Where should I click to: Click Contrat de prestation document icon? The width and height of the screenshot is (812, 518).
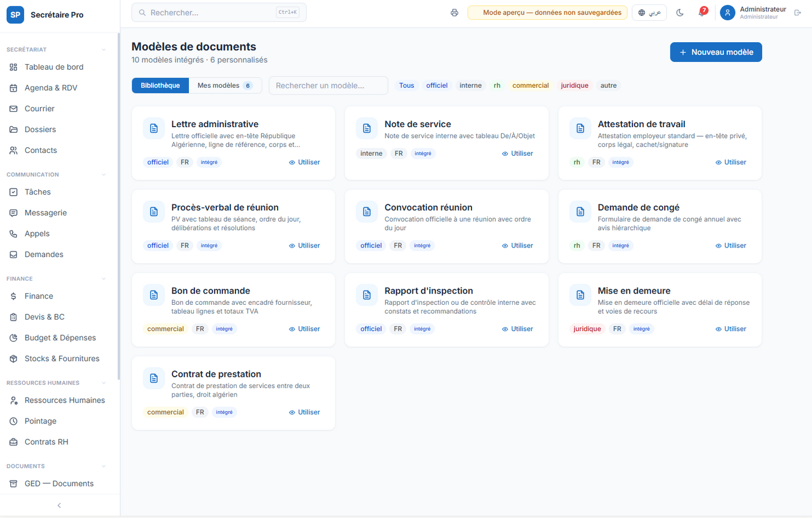click(x=153, y=379)
